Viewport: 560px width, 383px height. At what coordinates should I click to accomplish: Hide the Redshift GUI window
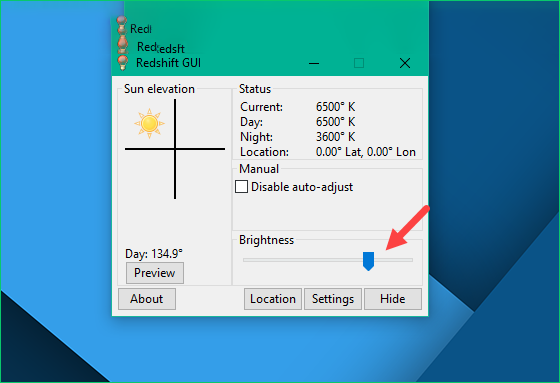[393, 299]
